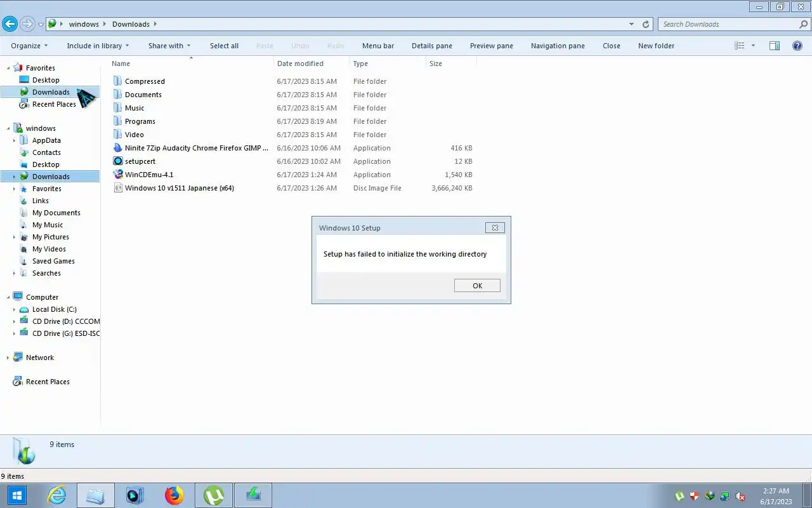812x508 pixels.
Task: Sort files by Date modified column
Action: [x=311, y=63]
